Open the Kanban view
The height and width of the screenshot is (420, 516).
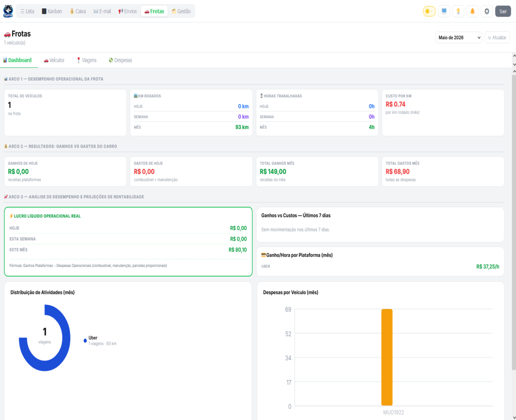[x=52, y=11]
